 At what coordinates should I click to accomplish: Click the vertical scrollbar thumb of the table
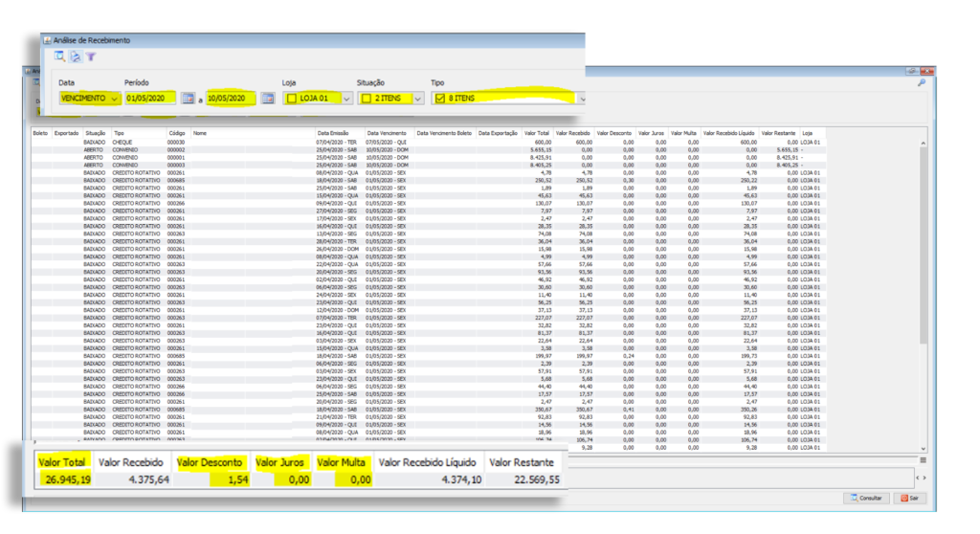point(924,245)
